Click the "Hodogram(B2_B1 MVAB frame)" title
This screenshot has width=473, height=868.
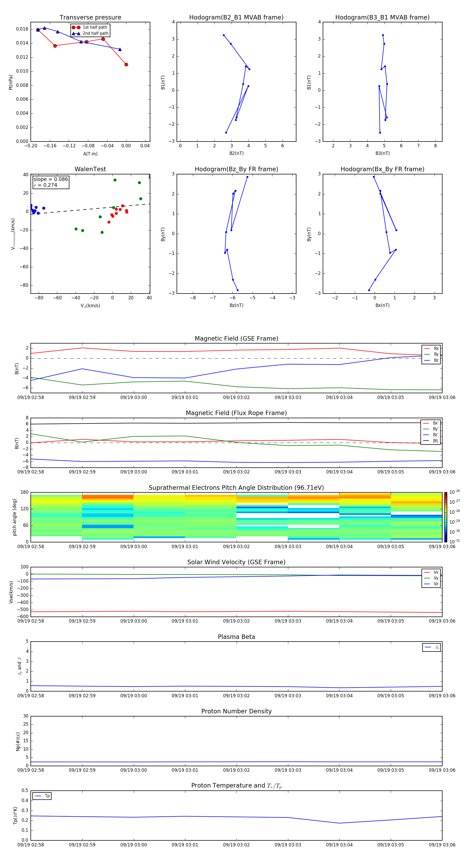[236, 18]
